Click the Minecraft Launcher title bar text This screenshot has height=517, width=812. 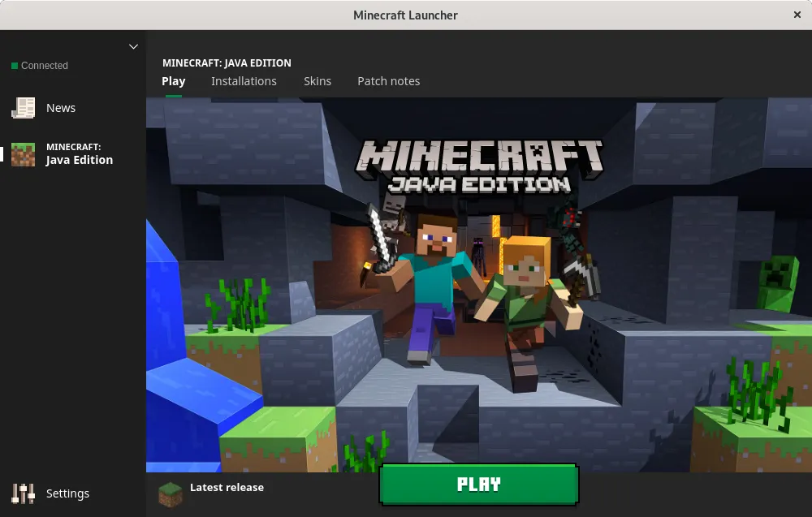[x=405, y=15]
